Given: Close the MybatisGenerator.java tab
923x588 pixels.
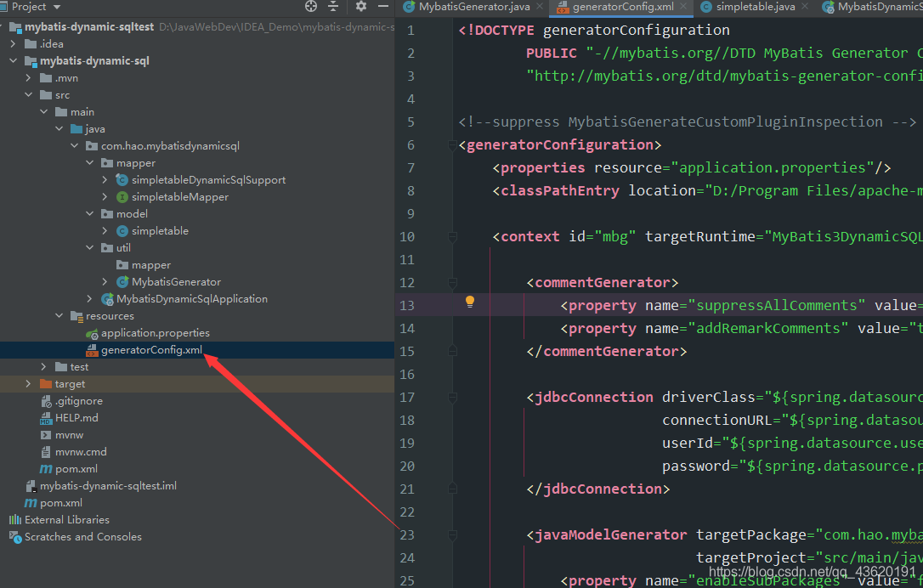Looking at the screenshot, I should (540, 7).
